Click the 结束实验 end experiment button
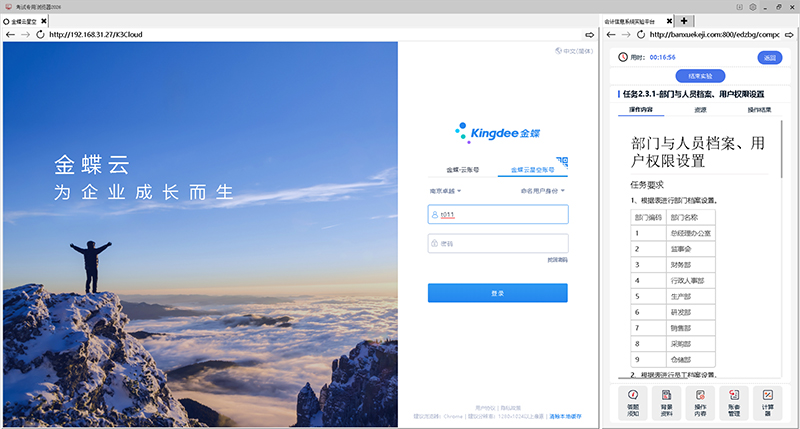 tap(700, 76)
